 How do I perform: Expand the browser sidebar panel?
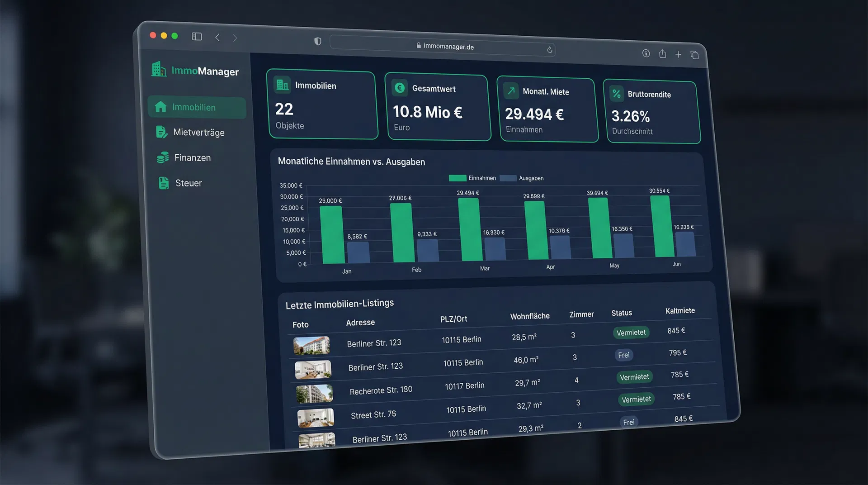[197, 37]
